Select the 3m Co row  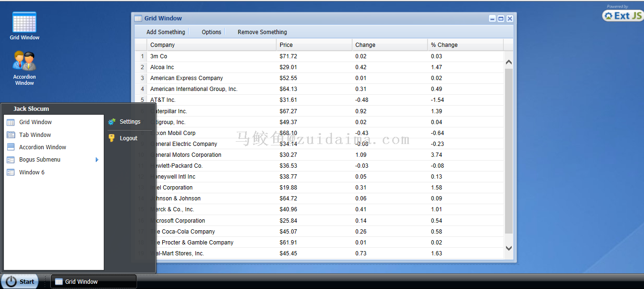[x=319, y=56]
